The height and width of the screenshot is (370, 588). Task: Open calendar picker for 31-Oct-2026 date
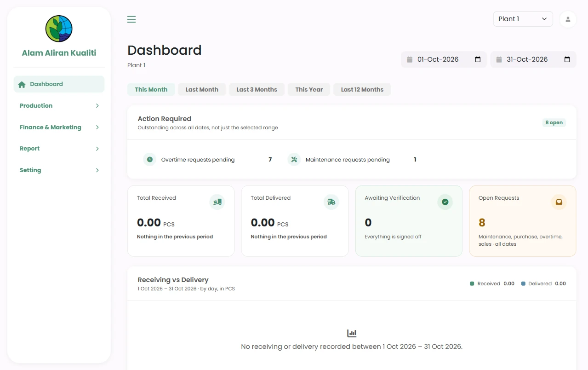tap(567, 59)
